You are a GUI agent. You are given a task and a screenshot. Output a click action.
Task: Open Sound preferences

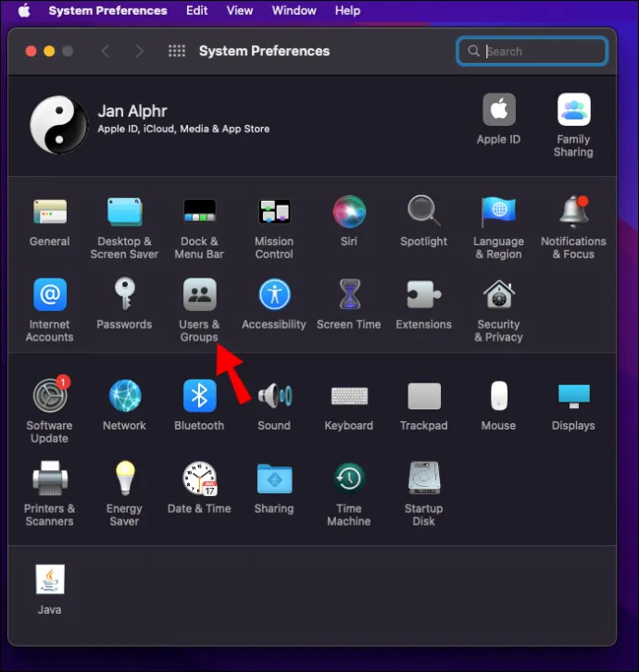click(274, 395)
